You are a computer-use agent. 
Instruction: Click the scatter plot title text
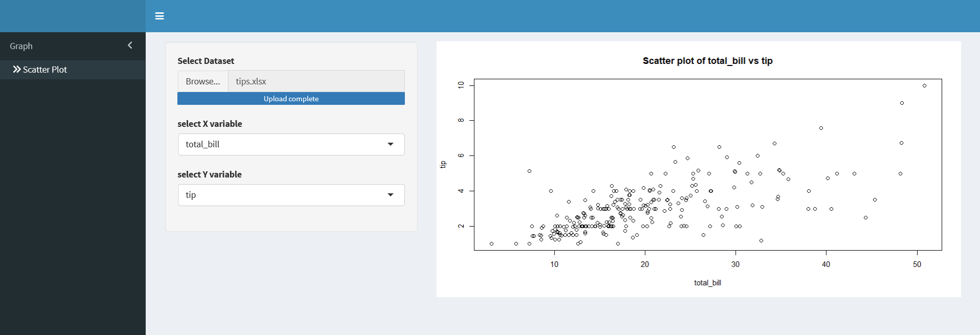pyautogui.click(x=708, y=61)
